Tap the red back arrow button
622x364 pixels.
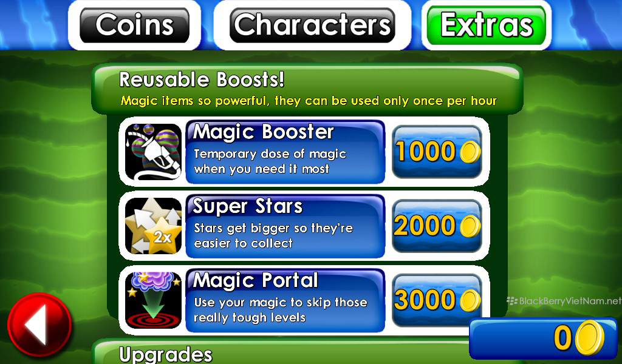coord(39,325)
